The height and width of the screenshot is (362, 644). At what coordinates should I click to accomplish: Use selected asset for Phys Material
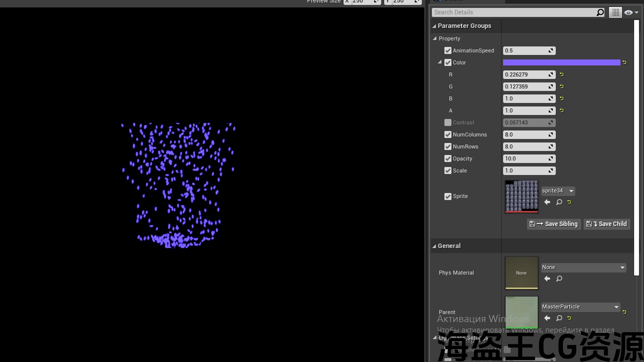tap(547, 279)
